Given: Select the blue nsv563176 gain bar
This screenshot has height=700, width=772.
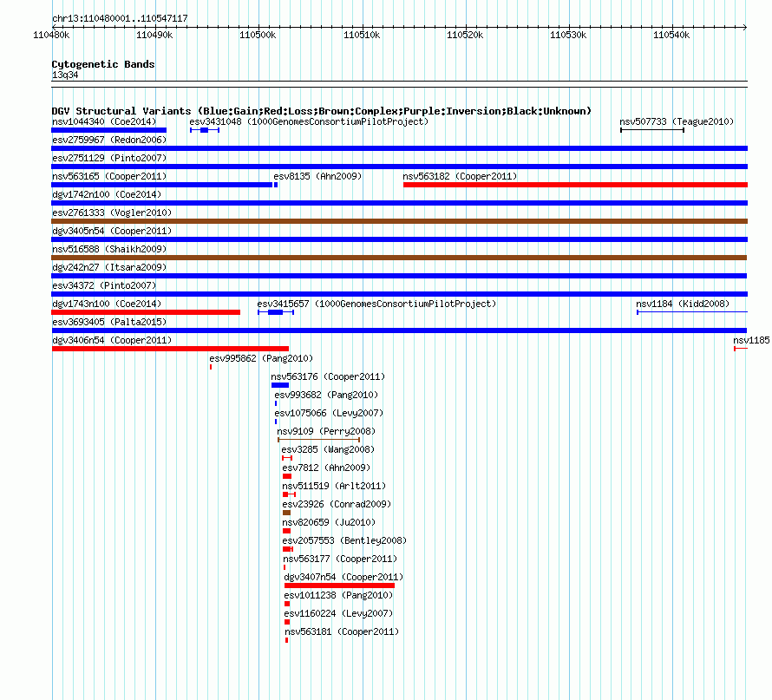Looking at the screenshot, I should click(280, 385).
